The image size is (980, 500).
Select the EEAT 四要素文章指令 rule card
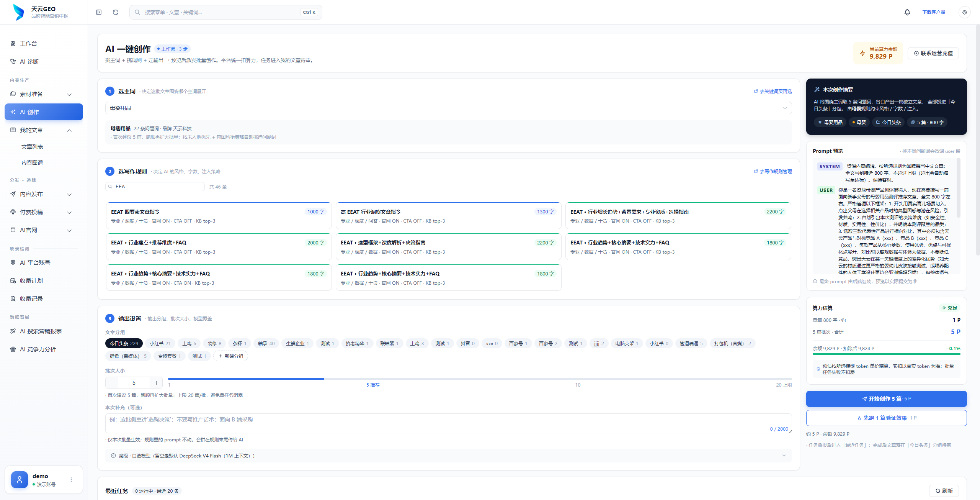[x=219, y=216]
